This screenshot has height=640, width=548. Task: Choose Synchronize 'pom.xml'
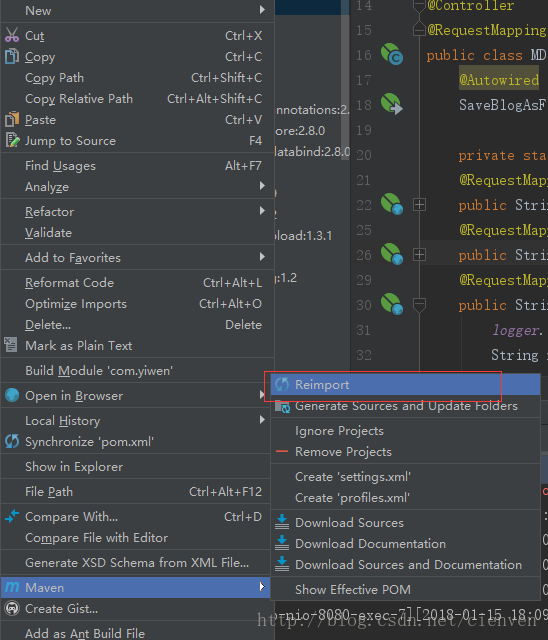tap(137, 442)
